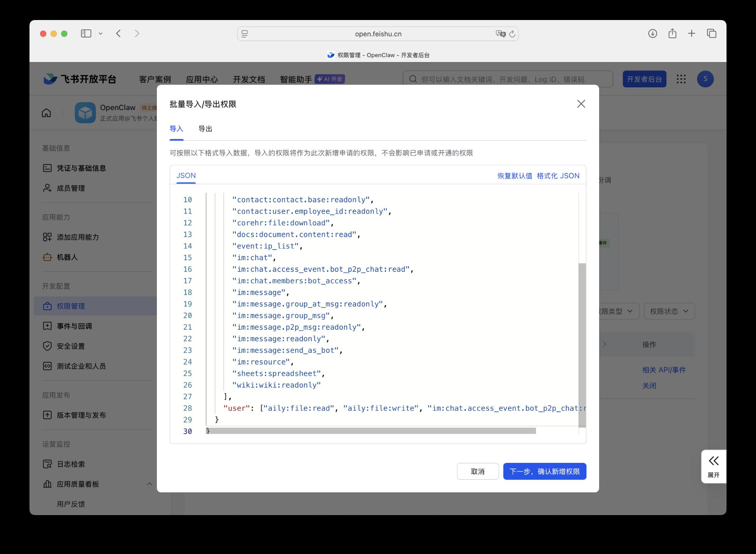This screenshot has height=554, width=756.
Task: Open the 权限状态 dropdown
Action: tap(669, 311)
